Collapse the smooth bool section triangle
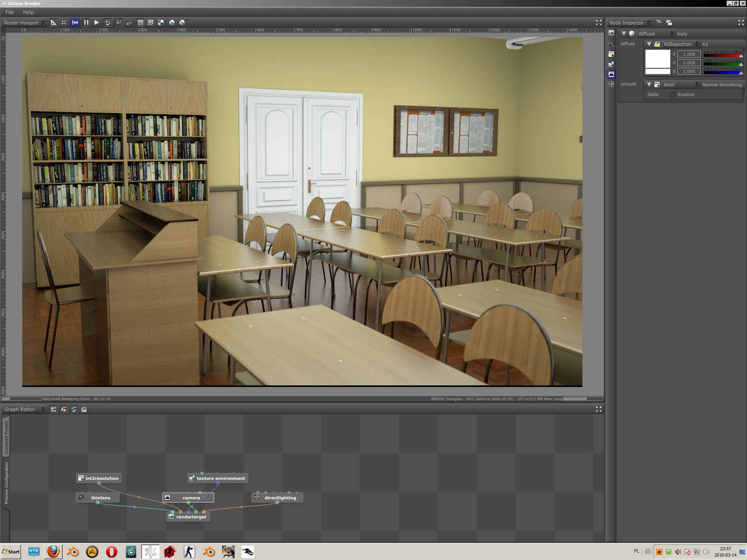 coord(649,84)
